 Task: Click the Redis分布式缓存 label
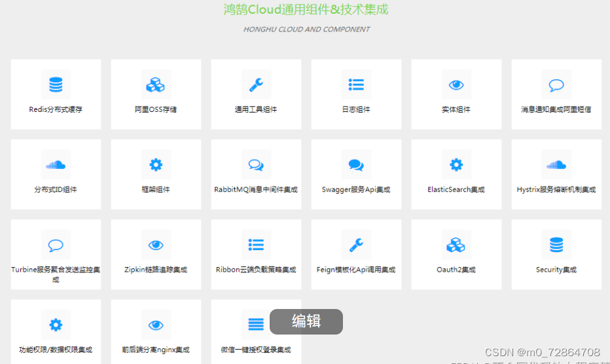[56, 109]
